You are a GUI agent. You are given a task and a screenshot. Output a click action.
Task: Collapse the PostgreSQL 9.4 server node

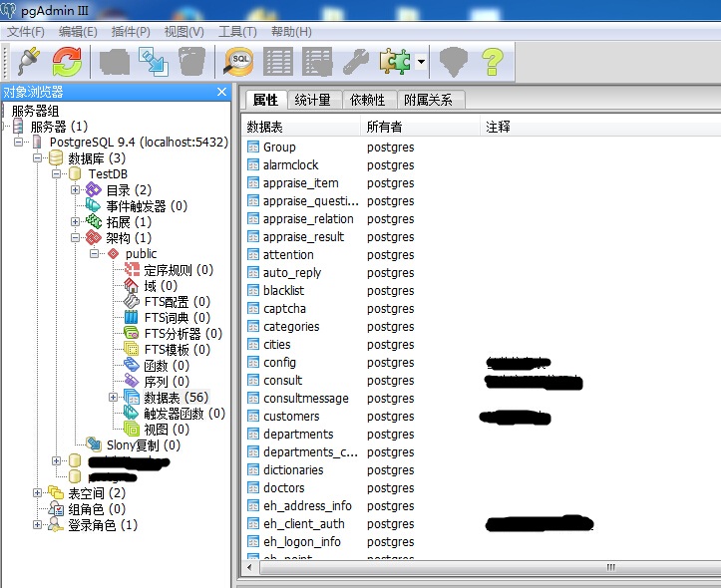click(18, 142)
